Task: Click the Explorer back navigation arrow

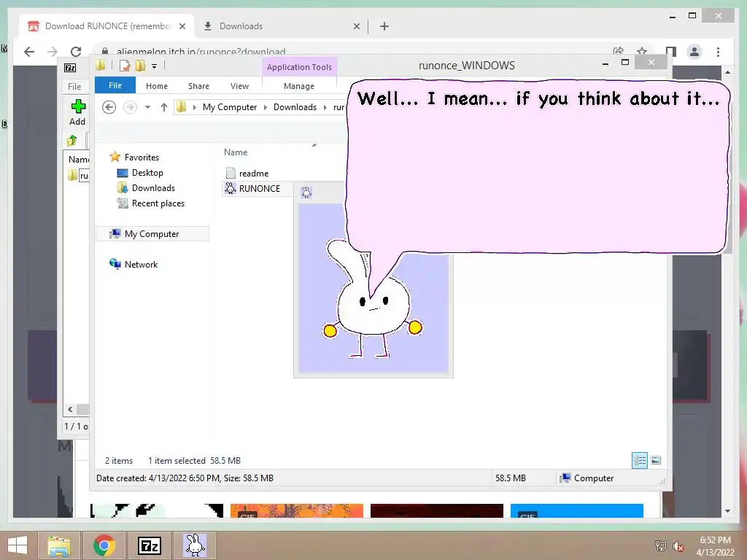Action: (109, 107)
